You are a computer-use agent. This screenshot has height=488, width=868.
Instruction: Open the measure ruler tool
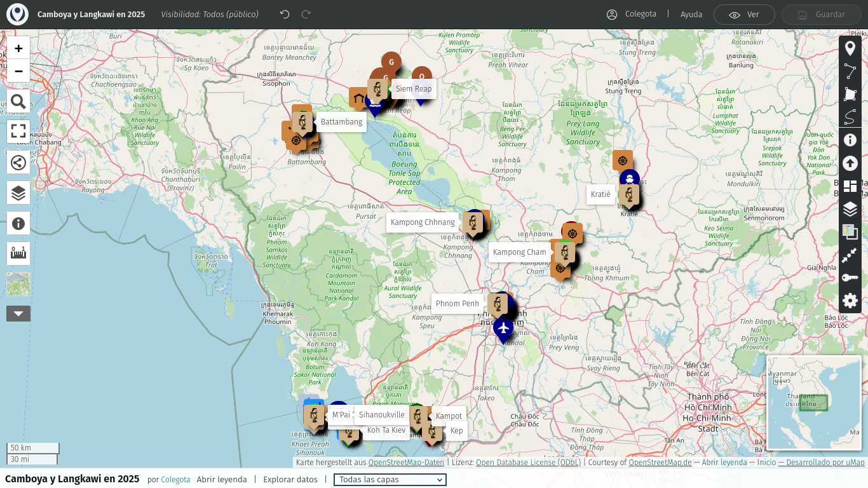(x=18, y=254)
